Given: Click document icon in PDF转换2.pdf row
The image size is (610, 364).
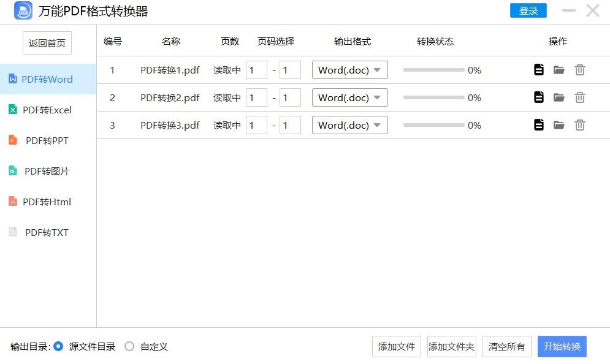Looking at the screenshot, I should click(x=539, y=97).
